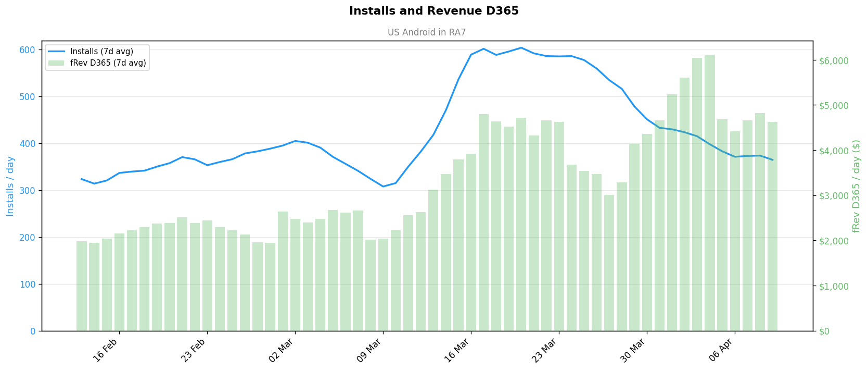This screenshot has height=371, width=868.
Task: Click the chart title 'Installs and Revenue D365'
Action: [433, 11]
